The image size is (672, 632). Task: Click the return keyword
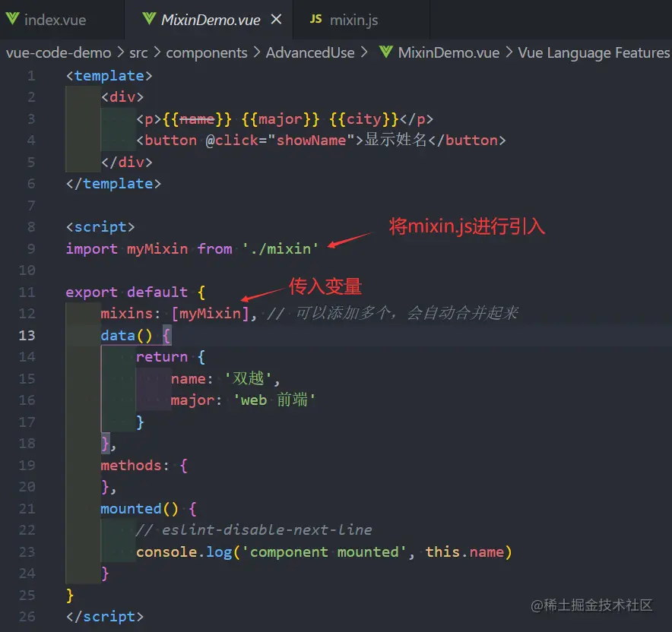coord(162,357)
